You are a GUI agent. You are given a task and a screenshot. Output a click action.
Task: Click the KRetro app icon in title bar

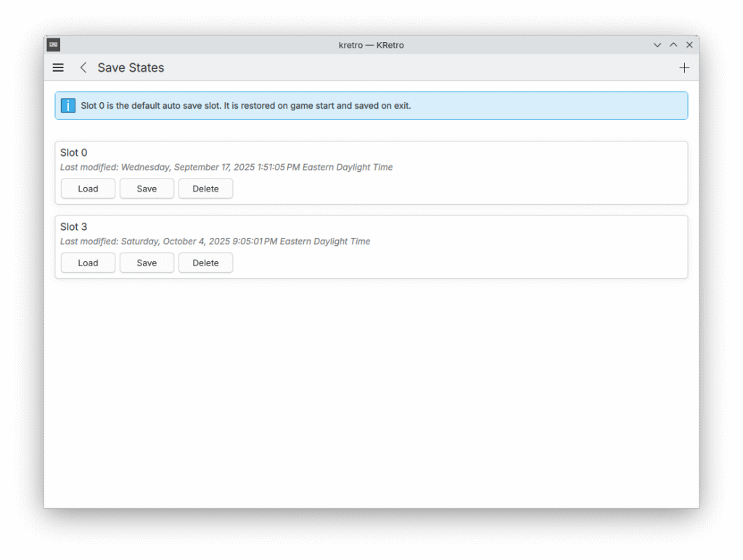coord(54,45)
